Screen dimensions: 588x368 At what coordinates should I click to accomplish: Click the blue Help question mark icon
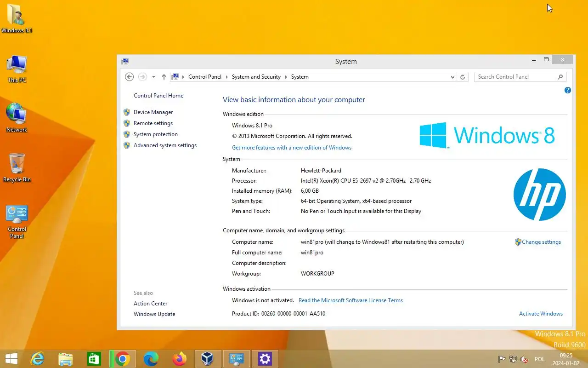click(568, 91)
